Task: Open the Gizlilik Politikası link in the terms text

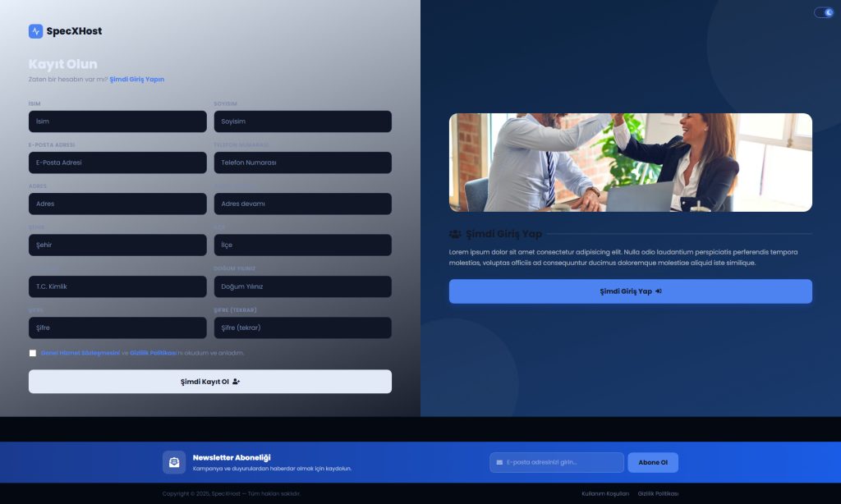Action: click(x=153, y=353)
